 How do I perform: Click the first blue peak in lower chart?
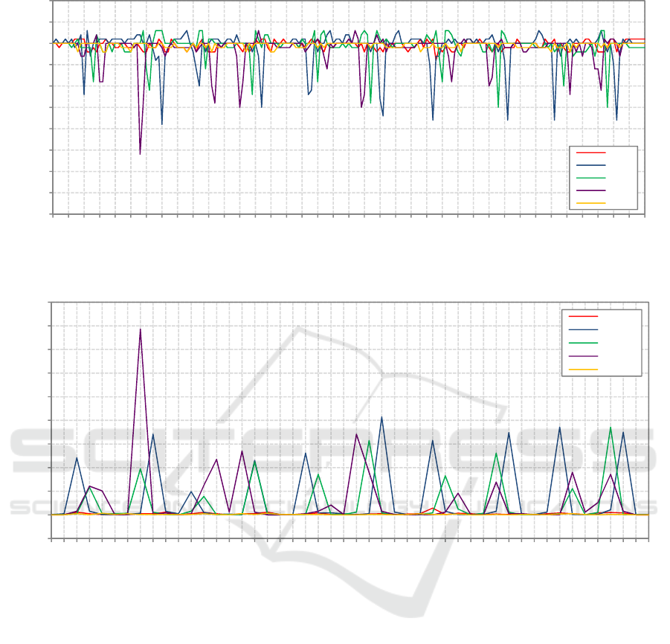tap(77, 457)
